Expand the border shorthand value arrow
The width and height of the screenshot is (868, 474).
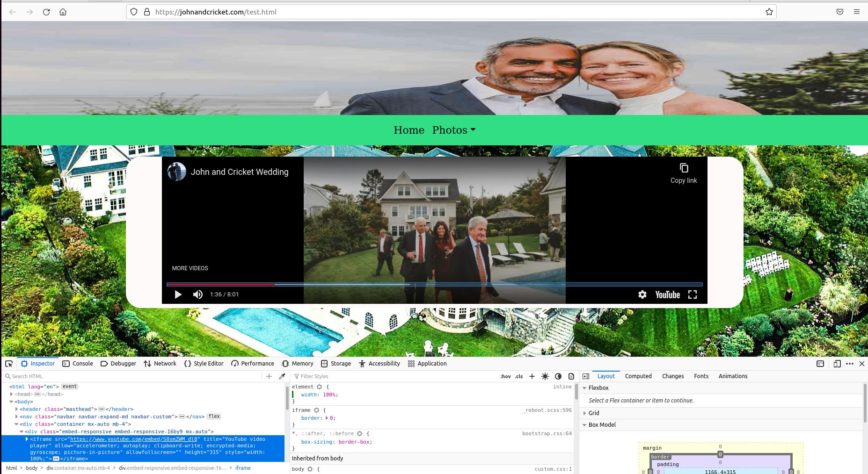click(x=327, y=418)
